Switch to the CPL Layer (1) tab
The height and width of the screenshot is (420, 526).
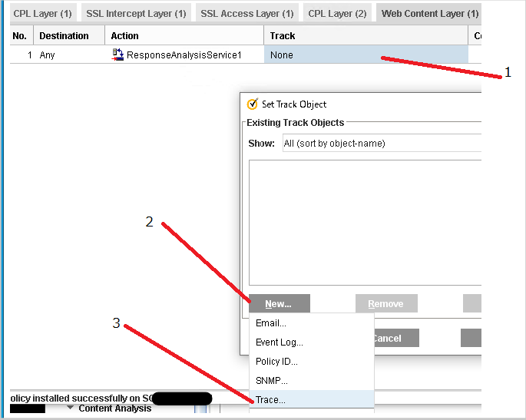coord(43,13)
